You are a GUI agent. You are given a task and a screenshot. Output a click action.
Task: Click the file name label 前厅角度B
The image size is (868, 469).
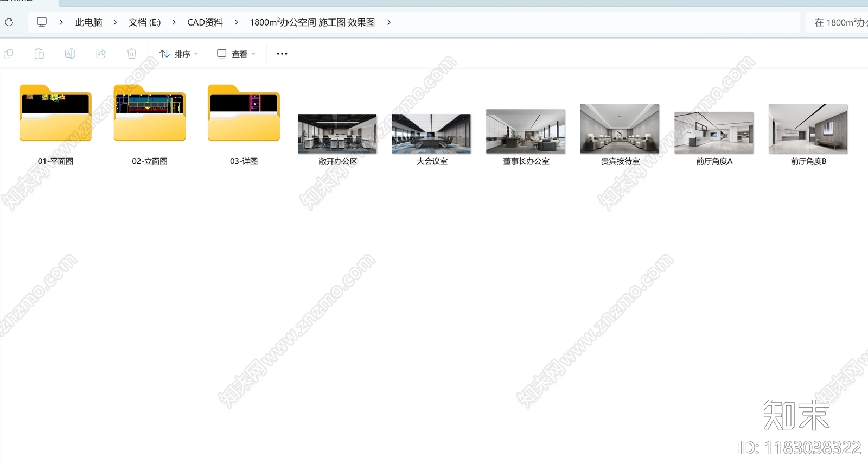(x=808, y=161)
